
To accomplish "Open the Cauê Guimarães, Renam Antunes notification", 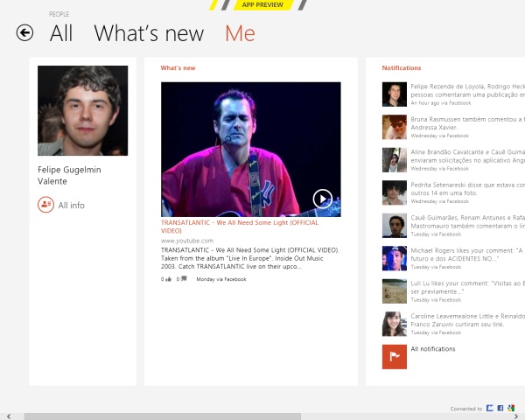I will [468, 221].
